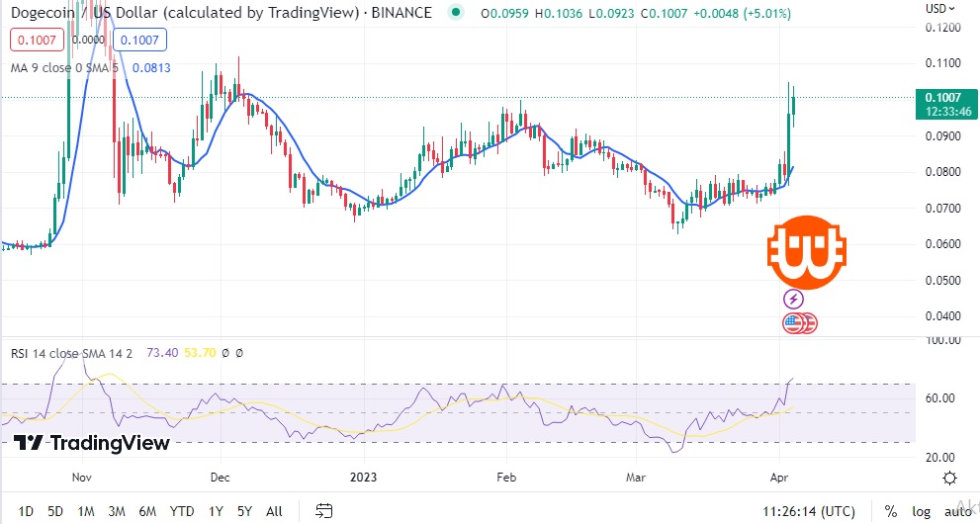The height and width of the screenshot is (524, 980).
Task: Click the Mar label on time axis
Action: click(636, 478)
